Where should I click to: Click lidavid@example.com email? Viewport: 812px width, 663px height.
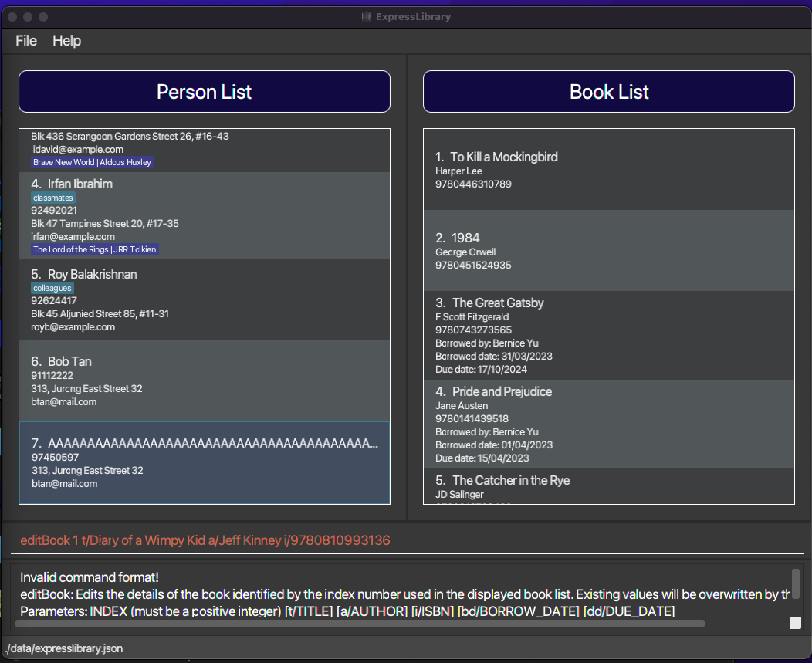pos(77,149)
